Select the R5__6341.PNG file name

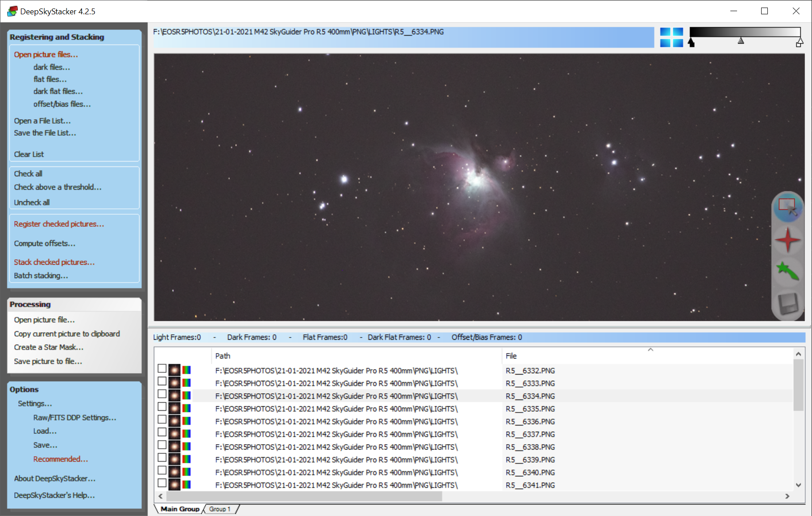coord(530,485)
